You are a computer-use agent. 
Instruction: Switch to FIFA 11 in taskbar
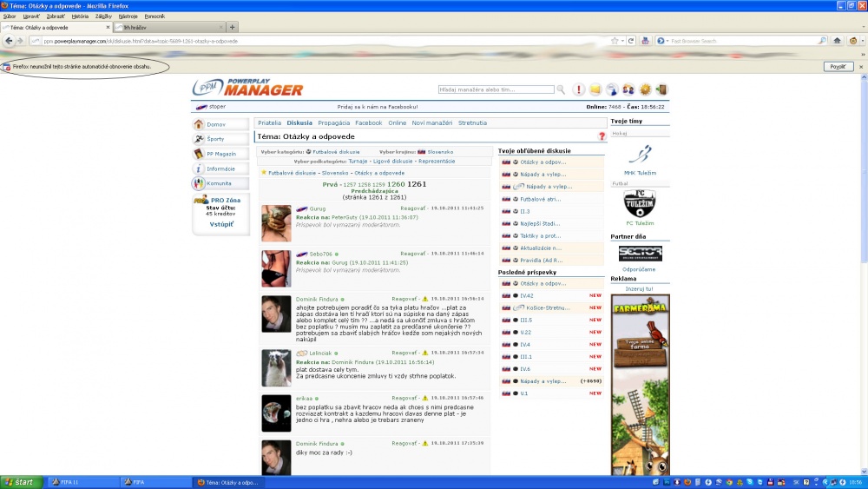pyautogui.click(x=83, y=482)
